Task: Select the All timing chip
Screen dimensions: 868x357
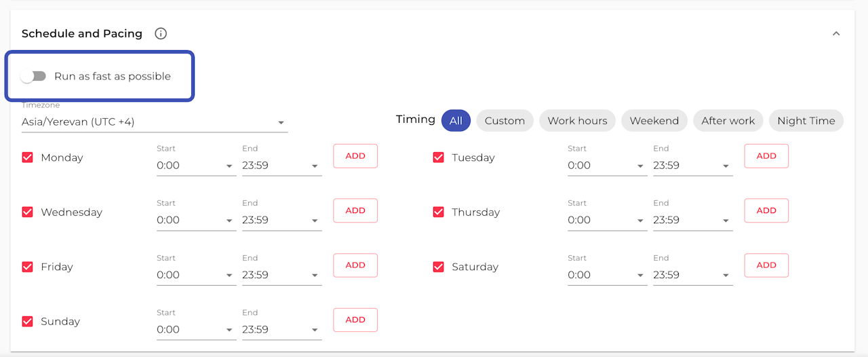Action: pyautogui.click(x=456, y=121)
